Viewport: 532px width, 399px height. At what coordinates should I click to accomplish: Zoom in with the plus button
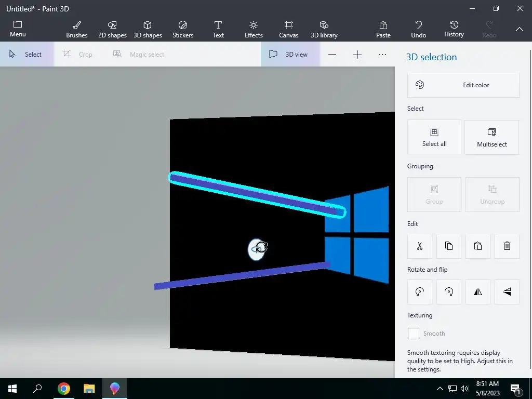pyautogui.click(x=357, y=55)
